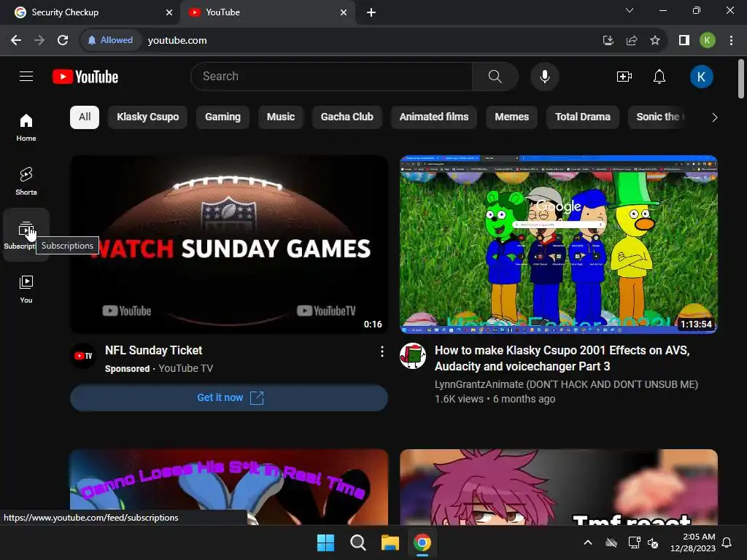Viewport: 747px width, 560px height.
Task: Open the Allowed notifications permission chip
Action: [110, 40]
